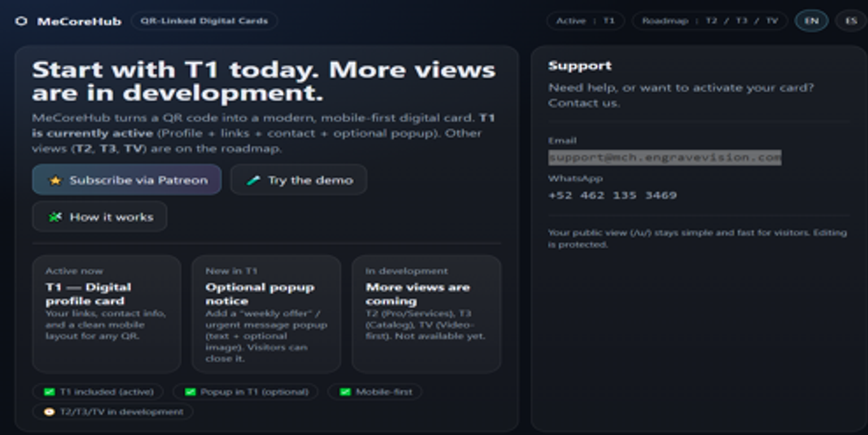Screen dimensions: 868x435
Task: Click Subscribe via Patreon
Action: coord(126,180)
